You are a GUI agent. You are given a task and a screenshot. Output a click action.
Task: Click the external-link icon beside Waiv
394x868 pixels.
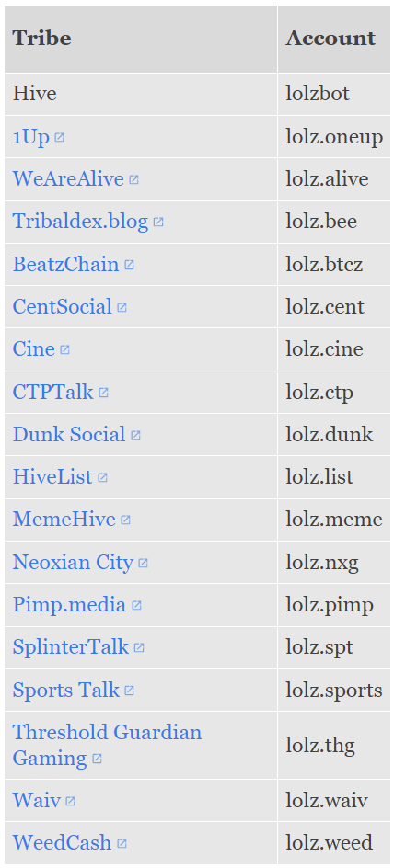coord(70,801)
